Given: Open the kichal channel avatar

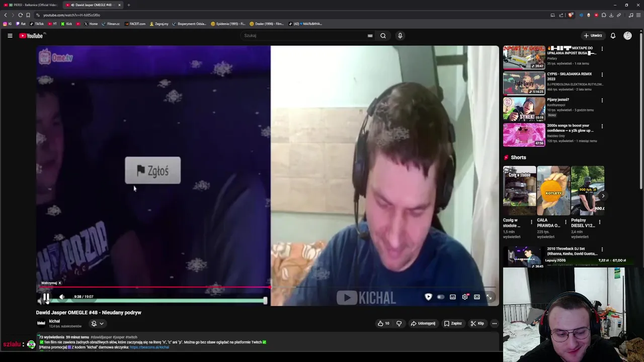Looking at the screenshot, I should [x=41, y=323].
